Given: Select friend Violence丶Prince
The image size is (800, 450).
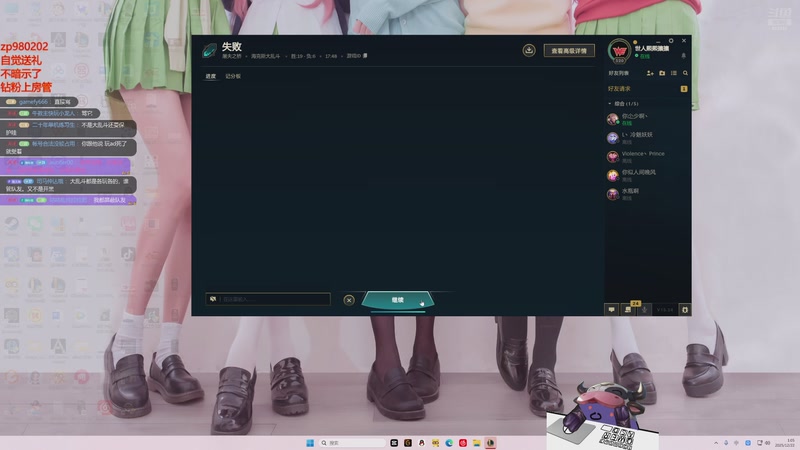Looking at the screenshot, I should tap(648, 157).
